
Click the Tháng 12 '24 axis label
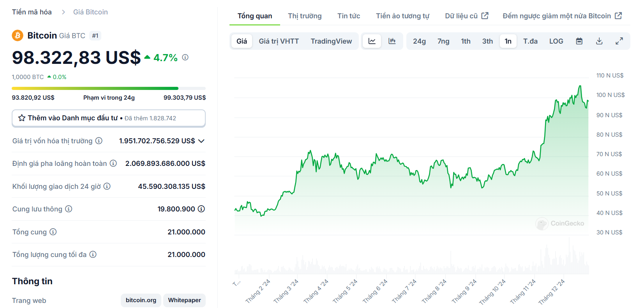(551, 291)
